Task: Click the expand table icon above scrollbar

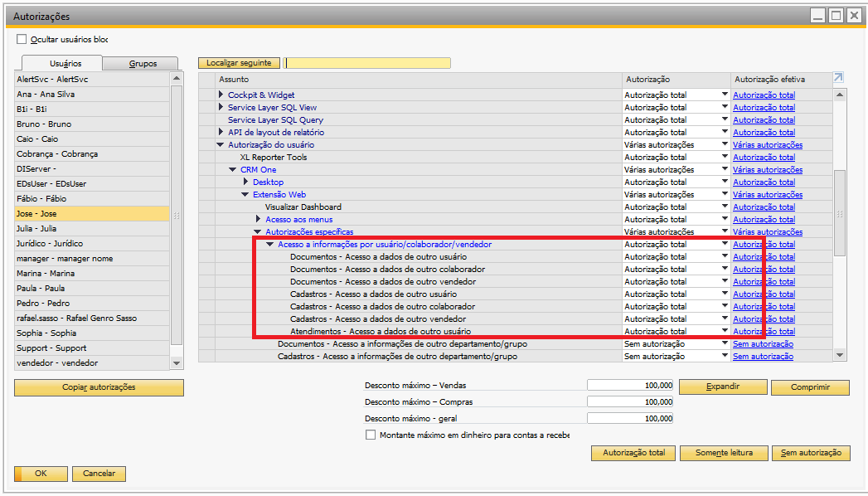Action: point(838,78)
